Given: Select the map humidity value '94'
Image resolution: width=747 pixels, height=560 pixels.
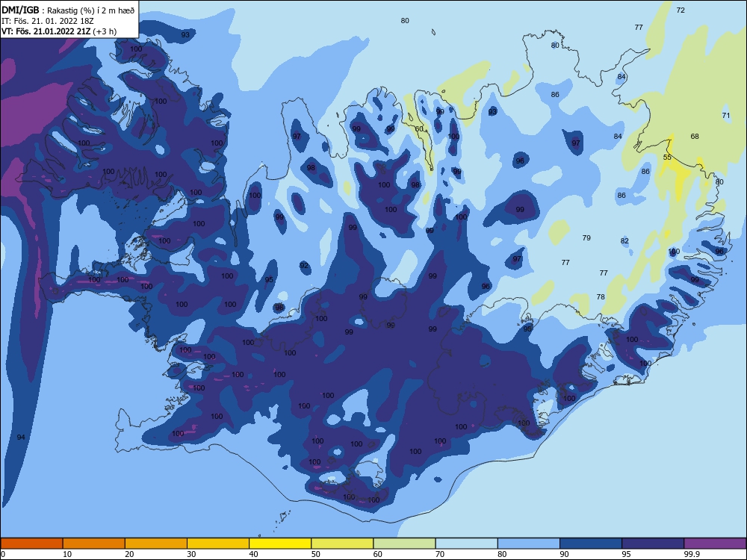Looking at the screenshot, I should (x=20, y=437).
